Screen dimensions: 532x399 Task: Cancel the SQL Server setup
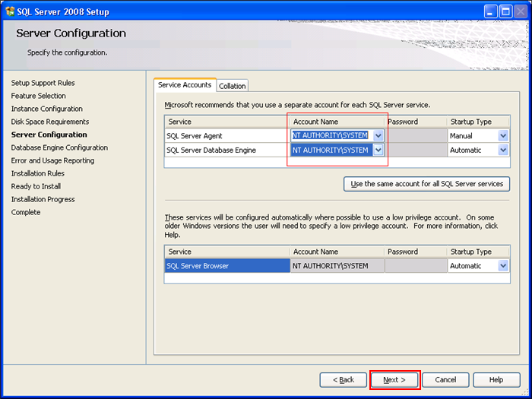445,379
